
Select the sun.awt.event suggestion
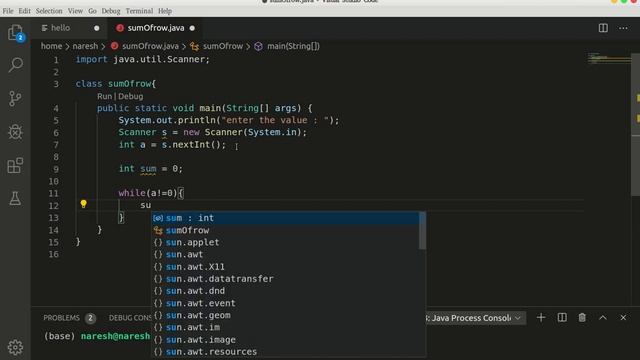[x=286, y=303]
